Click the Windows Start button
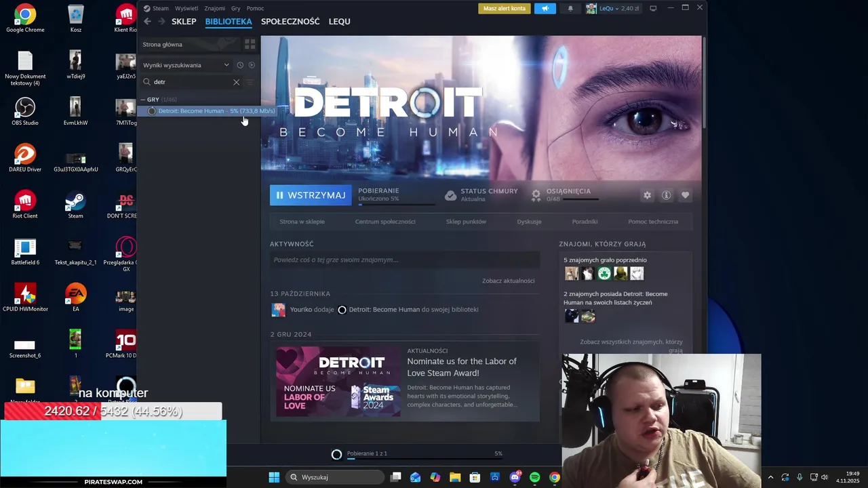Image resolution: width=868 pixels, height=488 pixels. (x=274, y=477)
